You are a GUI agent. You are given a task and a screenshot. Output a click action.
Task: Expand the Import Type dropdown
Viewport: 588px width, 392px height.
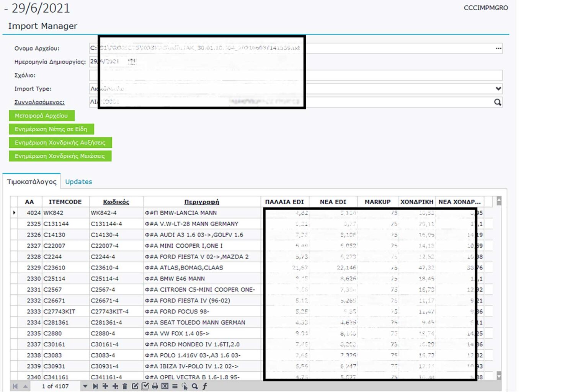coord(498,89)
